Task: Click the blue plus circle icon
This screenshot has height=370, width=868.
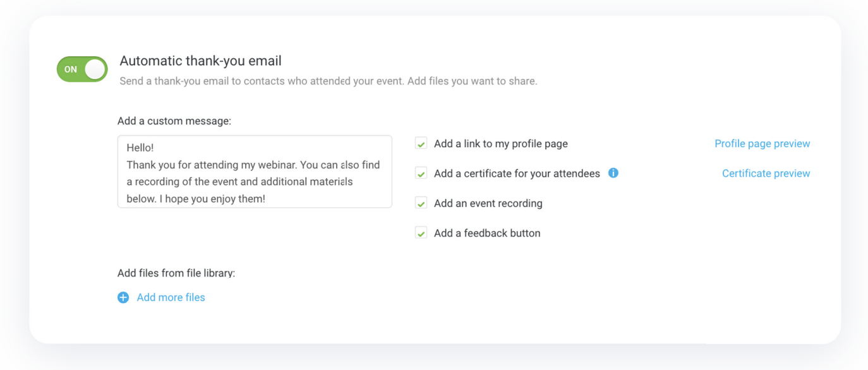Action: (x=123, y=297)
